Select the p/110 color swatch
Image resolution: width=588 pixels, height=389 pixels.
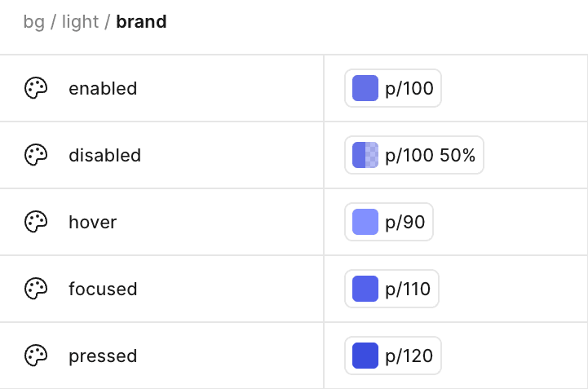(x=365, y=289)
